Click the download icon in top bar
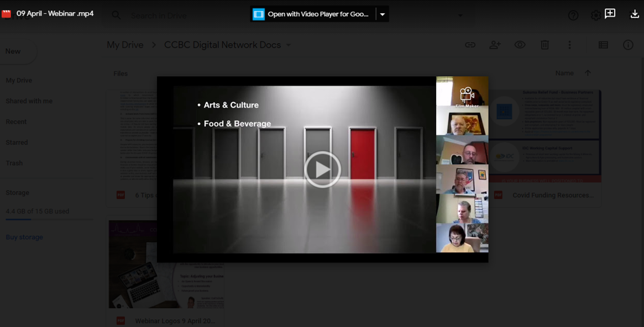The image size is (644, 327). [x=635, y=14]
